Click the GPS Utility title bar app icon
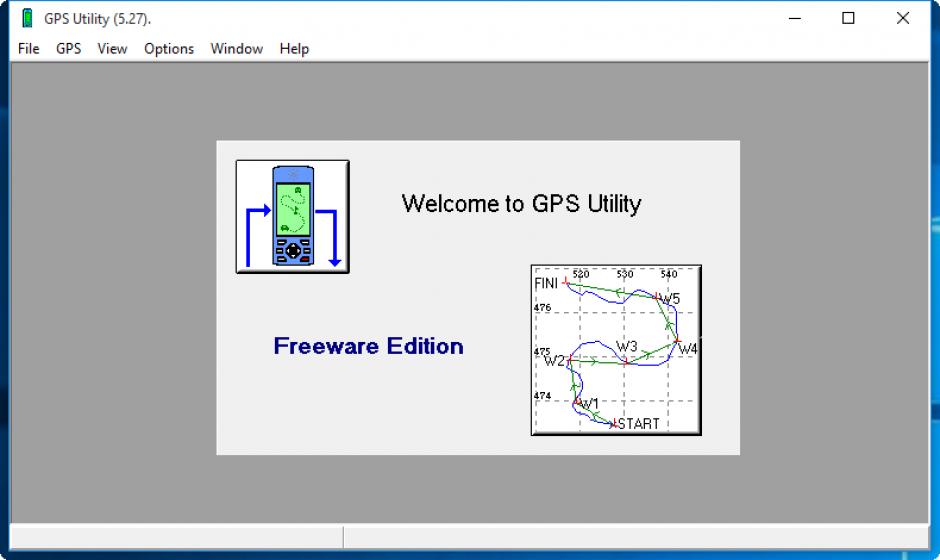This screenshot has height=560, width=940. (x=27, y=19)
